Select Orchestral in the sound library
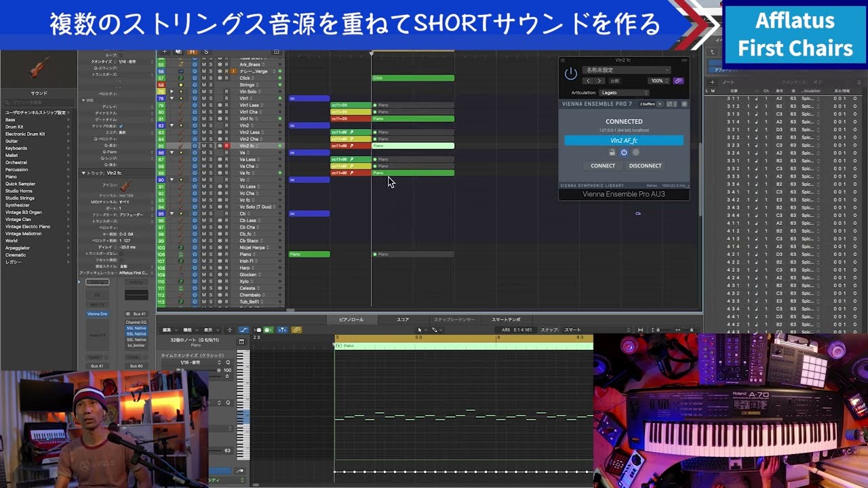The image size is (868, 488). (x=16, y=163)
